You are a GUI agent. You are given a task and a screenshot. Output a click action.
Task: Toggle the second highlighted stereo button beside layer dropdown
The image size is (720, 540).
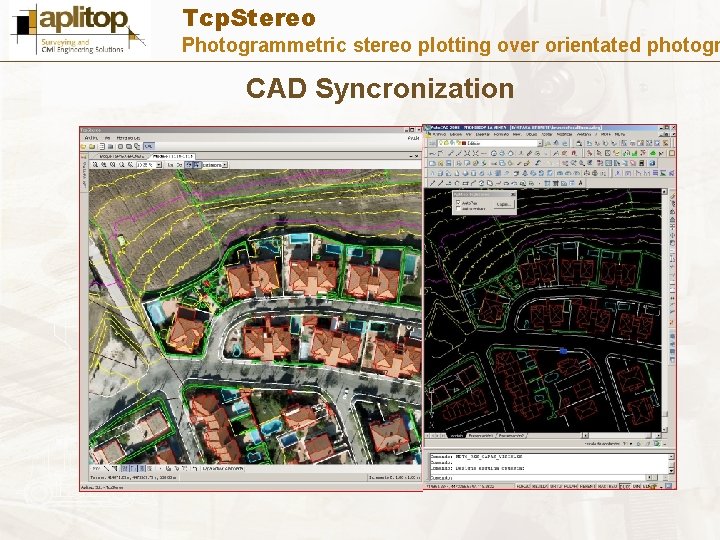tap(197, 165)
